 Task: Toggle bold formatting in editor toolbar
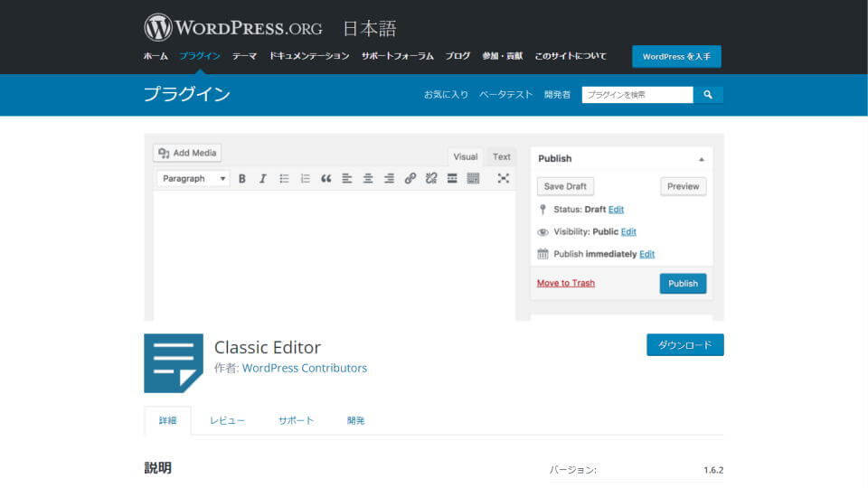pyautogui.click(x=242, y=179)
